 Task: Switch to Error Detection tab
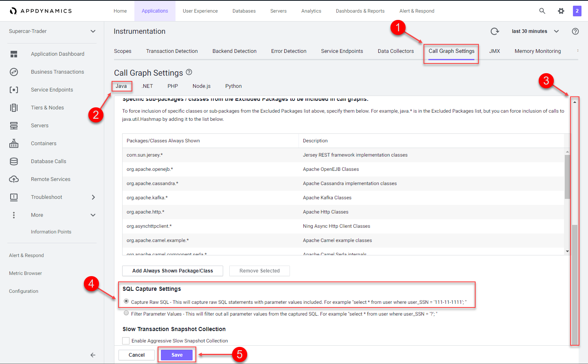(289, 51)
